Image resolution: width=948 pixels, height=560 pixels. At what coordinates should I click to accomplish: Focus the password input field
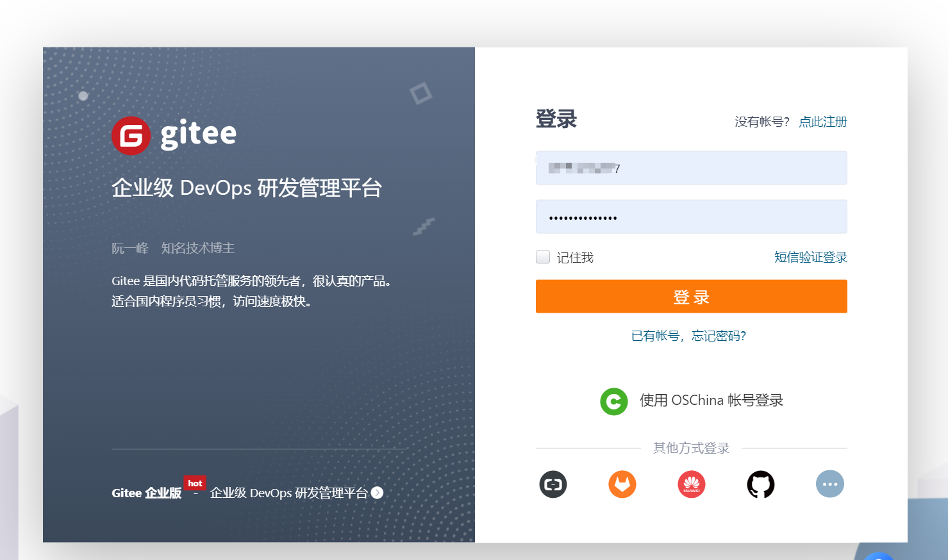pyautogui.click(x=692, y=217)
